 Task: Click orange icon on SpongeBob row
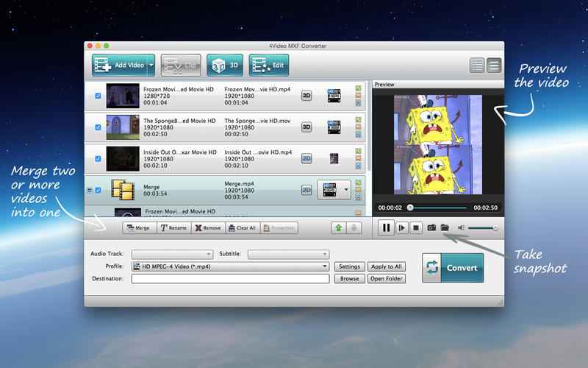coord(358,127)
